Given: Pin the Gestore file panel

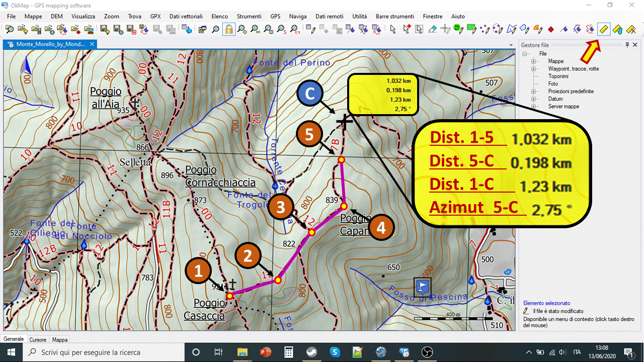Looking at the screenshot, I should tap(627, 45).
